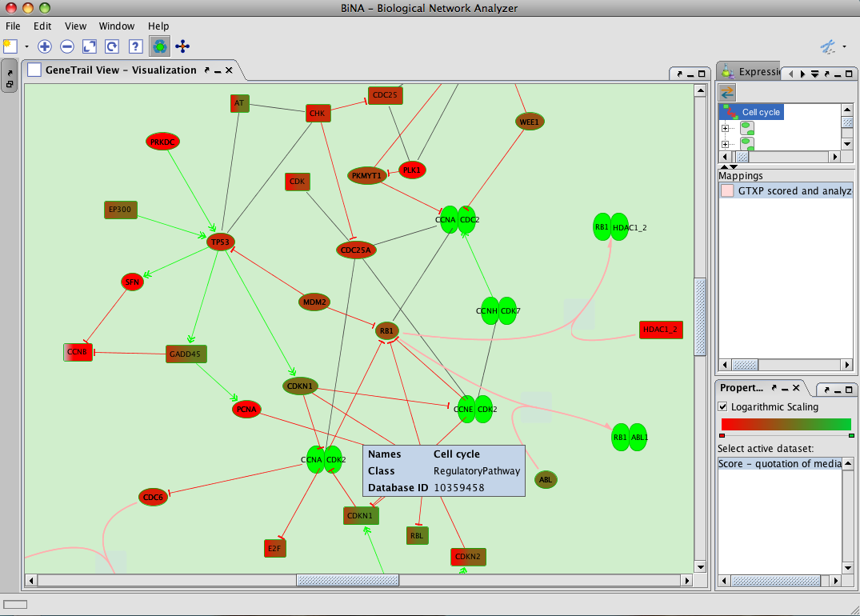
Task: Click the green slider handle under the gradient
Action: point(851,435)
